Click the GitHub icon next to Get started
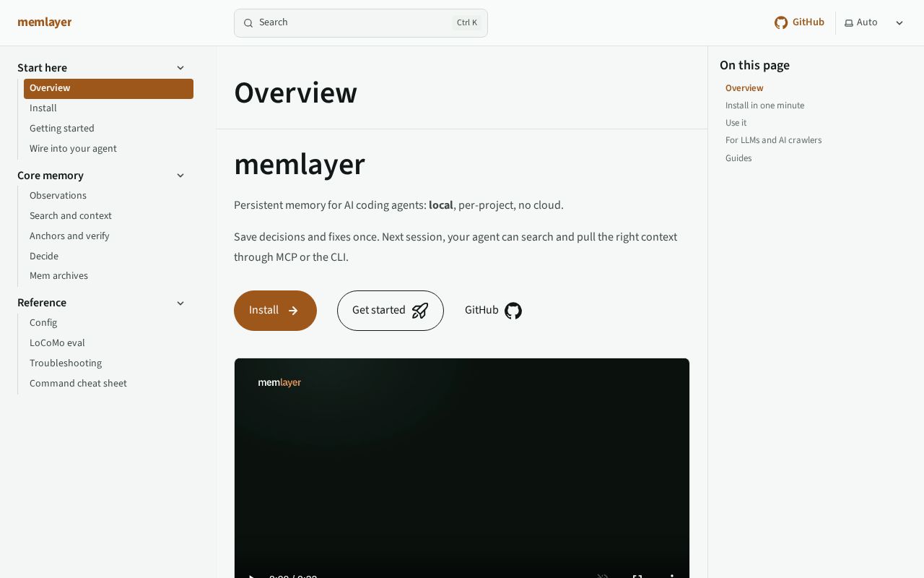This screenshot has height=578, width=924. tap(513, 311)
